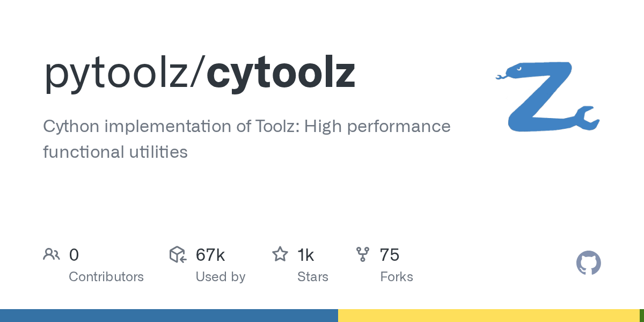Click the 1k stars count
The image size is (644, 322).
click(305, 255)
